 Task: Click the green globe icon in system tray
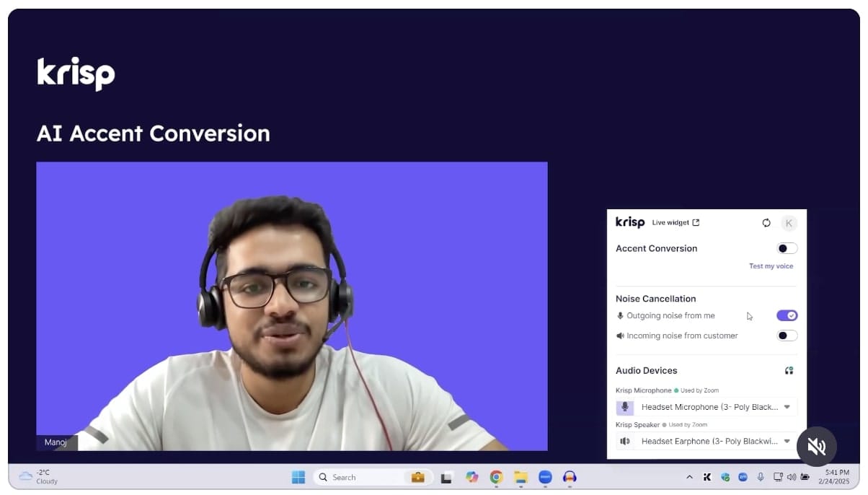click(725, 477)
